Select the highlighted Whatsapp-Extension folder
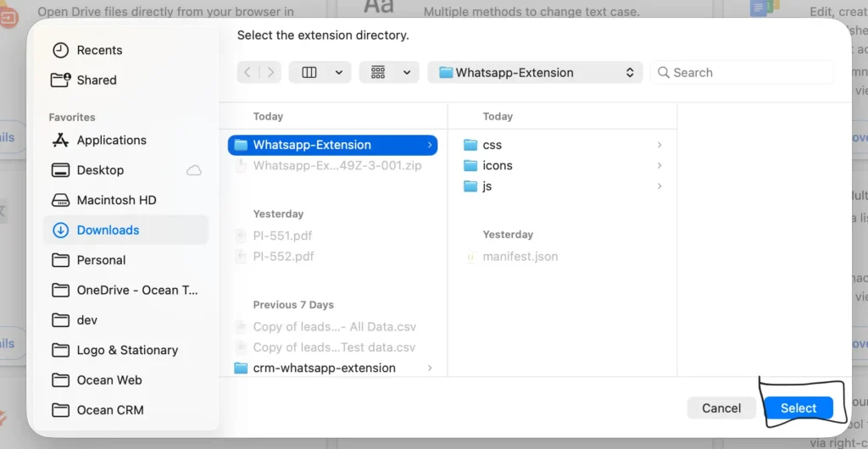This screenshot has height=449, width=868. click(332, 145)
